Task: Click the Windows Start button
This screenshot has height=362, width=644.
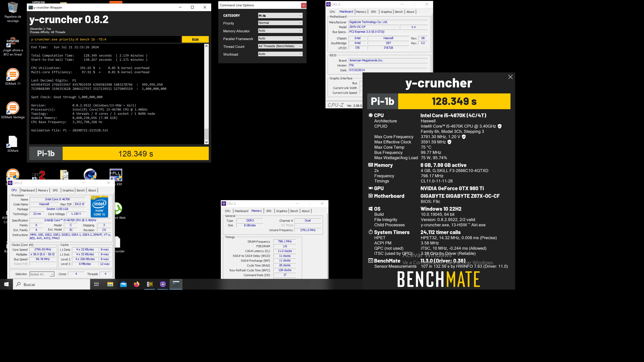Action: [6, 284]
